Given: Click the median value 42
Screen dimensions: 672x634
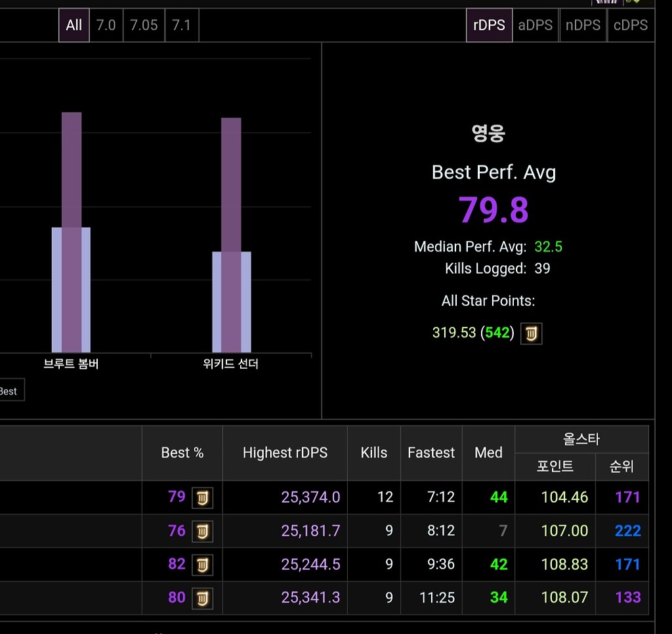Looking at the screenshot, I should (499, 564).
